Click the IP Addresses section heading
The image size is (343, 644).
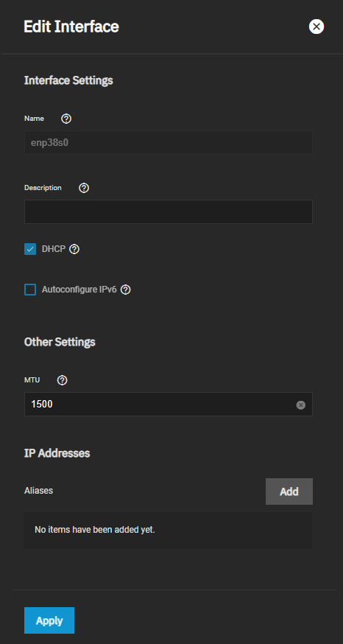57,453
